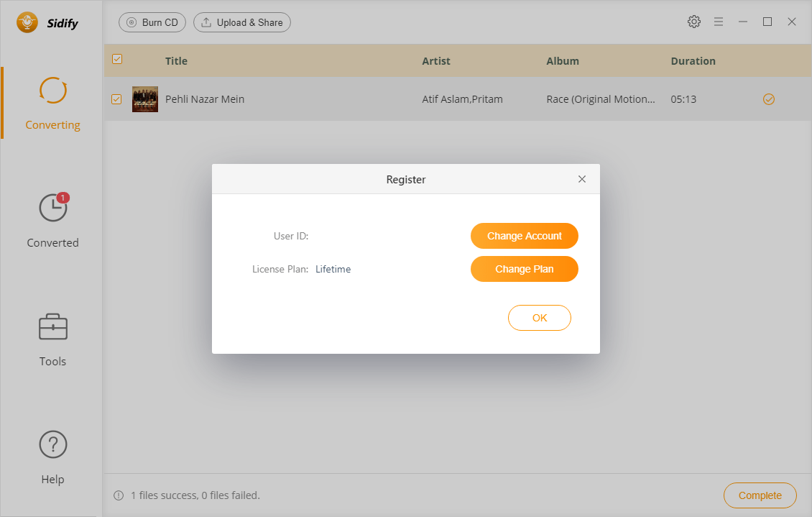Toggle the select-all checkbox in header
Screen dimensions: 812x517
tap(117, 59)
